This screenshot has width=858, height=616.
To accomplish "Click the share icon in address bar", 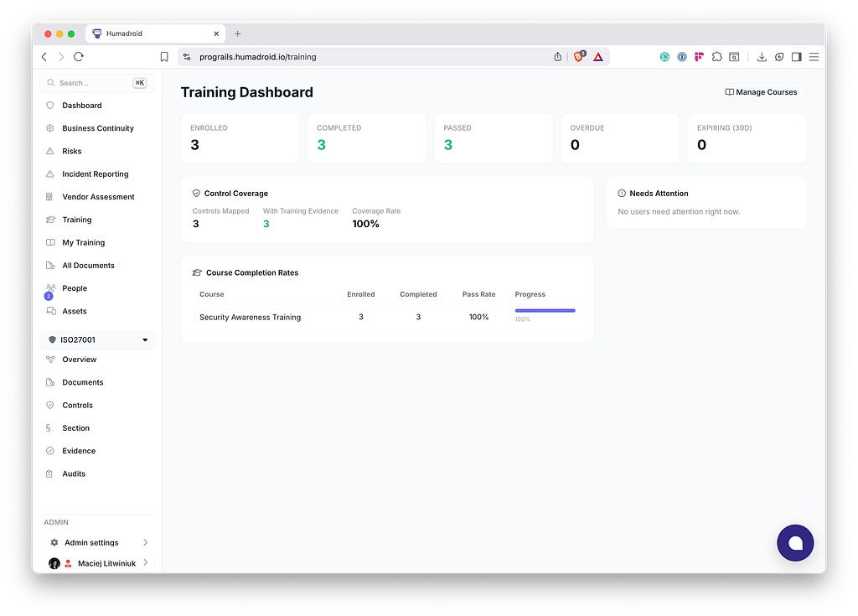I will (557, 56).
